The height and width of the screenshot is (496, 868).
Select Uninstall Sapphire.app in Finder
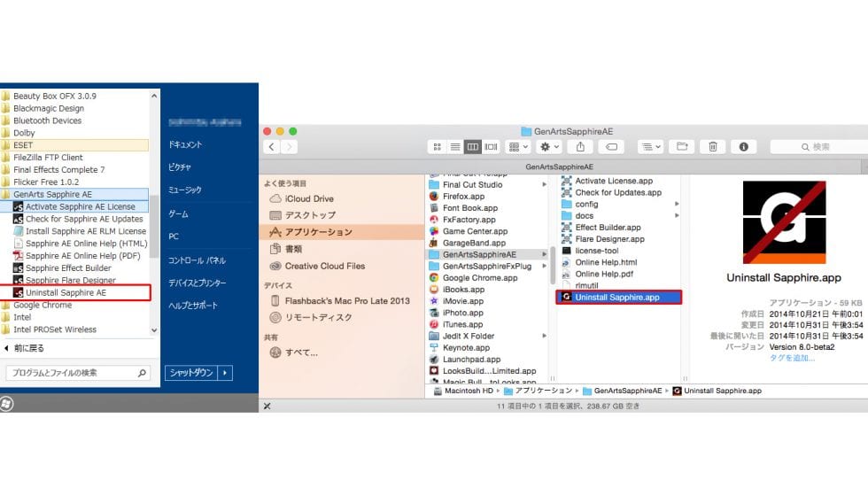click(618, 298)
